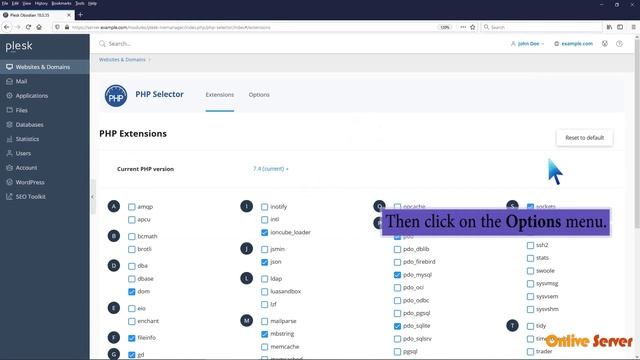The image size is (640, 360).
Task: Enable the ldap extension checkbox
Action: click(x=264, y=279)
